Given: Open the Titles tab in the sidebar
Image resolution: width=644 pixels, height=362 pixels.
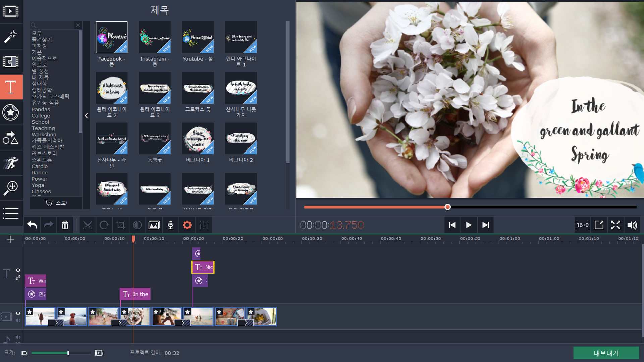Looking at the screenshot, I should [x=11, y=87].
